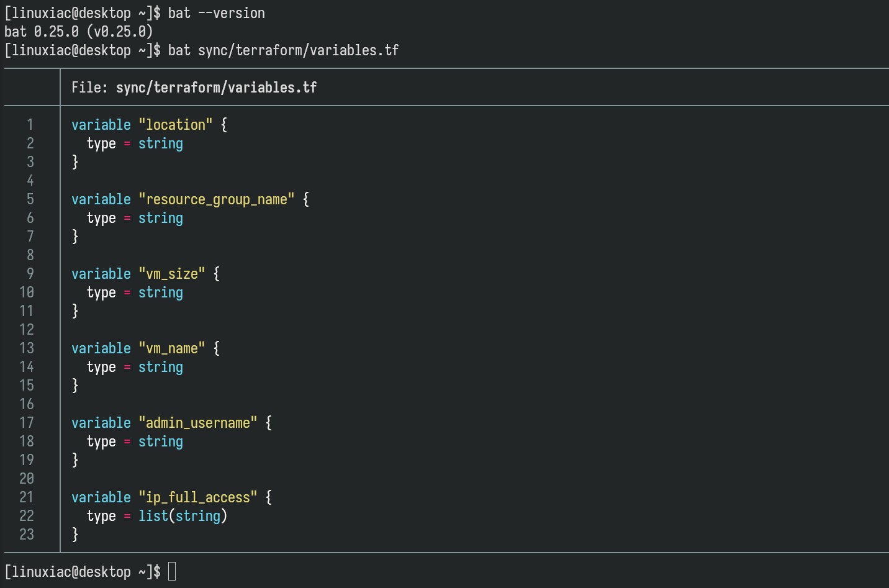Click the terminal cursor at last prompt
The width and height of the screenshot is (889, 588).
(172, 571)
